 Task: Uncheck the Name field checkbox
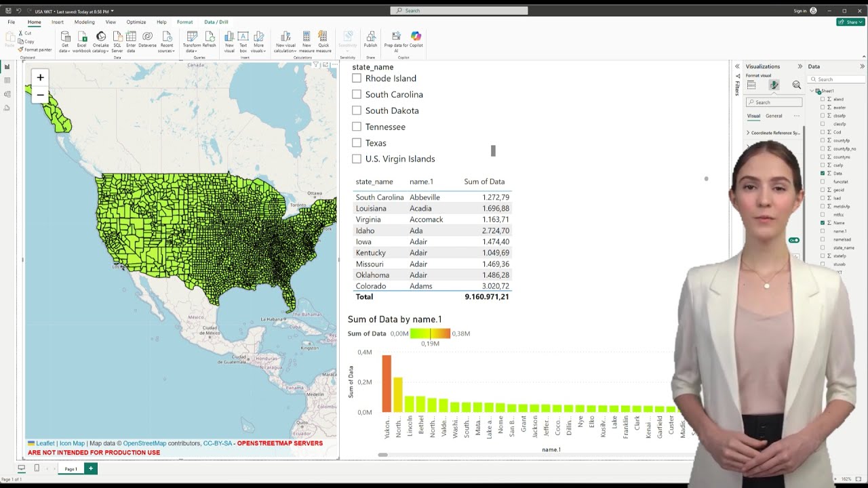click(x=823, y=222)
